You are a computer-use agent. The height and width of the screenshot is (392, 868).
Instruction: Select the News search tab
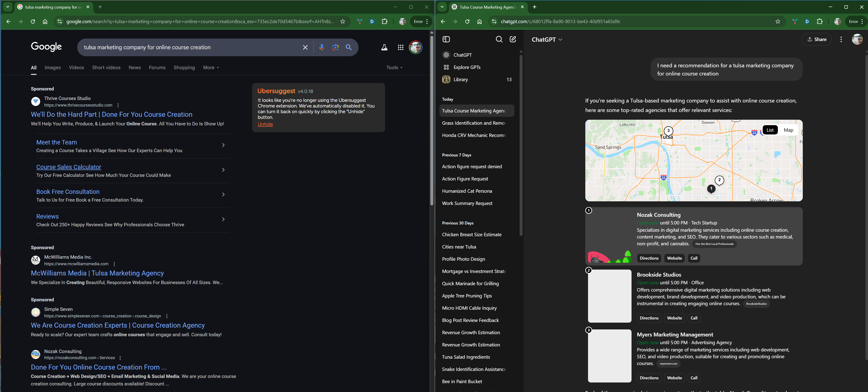[x=135, y=68]
